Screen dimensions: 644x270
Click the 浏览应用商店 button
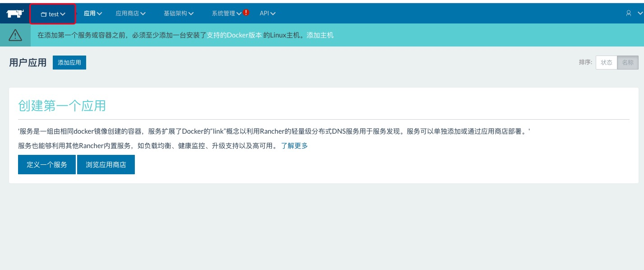tap(106, 164)
